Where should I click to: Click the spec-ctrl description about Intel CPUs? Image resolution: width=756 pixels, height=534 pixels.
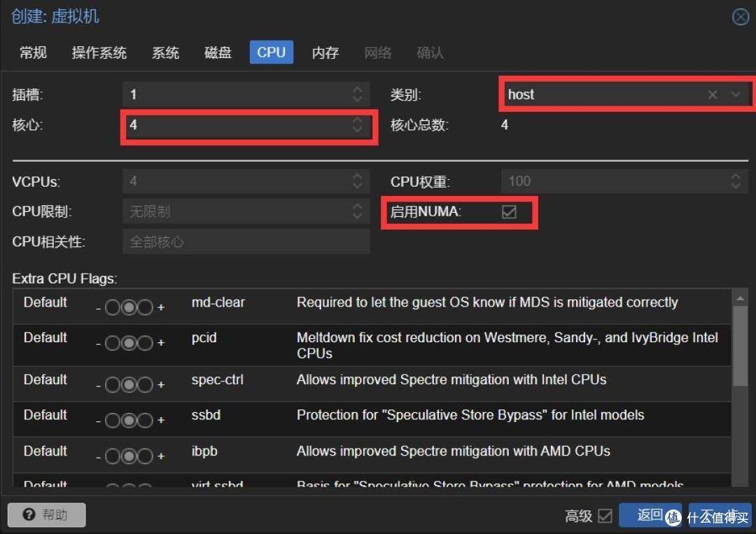(x=451, y=380)
